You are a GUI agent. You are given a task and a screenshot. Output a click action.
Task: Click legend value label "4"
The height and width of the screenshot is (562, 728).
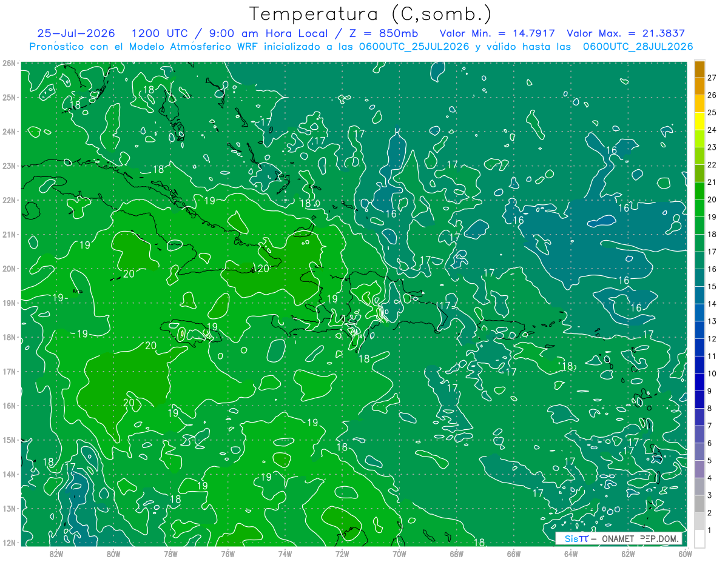pos(710,478)
